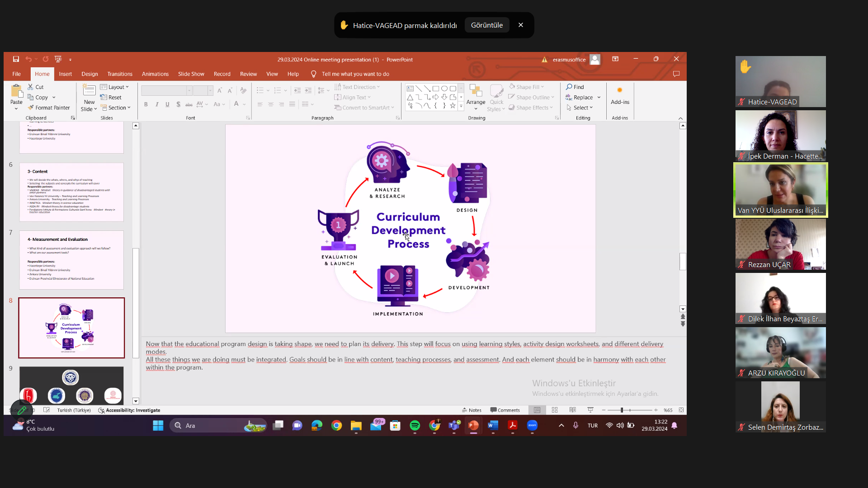The width and height of the screenshot is (868, 488).
Task: Open the Transitions ribbon tab
Action: [x=120, y=74]
